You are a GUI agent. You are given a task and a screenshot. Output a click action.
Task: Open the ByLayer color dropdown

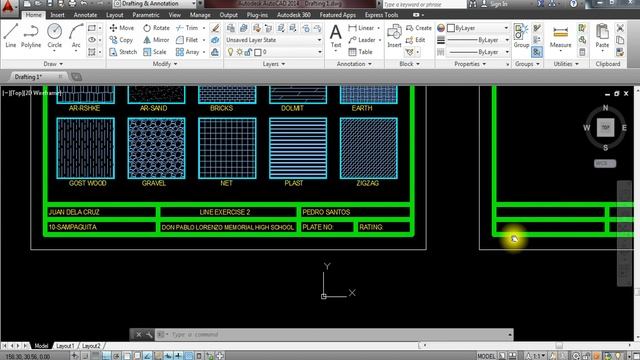click(x=478, y=28)
